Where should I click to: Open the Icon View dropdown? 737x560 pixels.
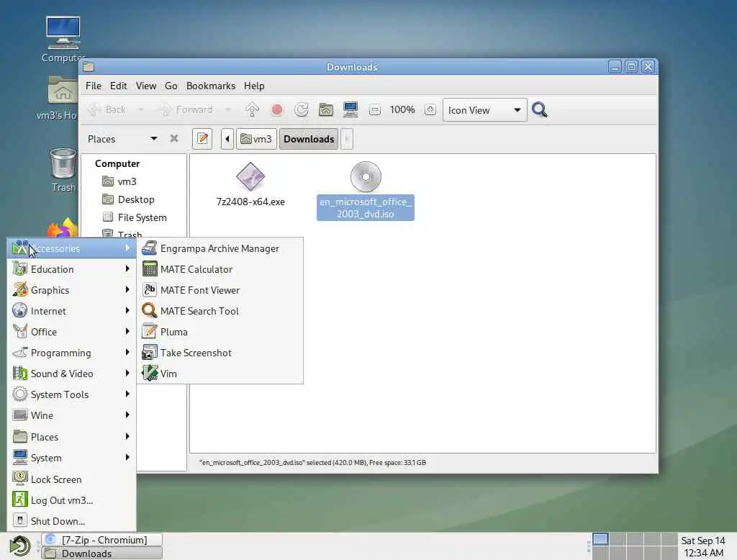484,110
